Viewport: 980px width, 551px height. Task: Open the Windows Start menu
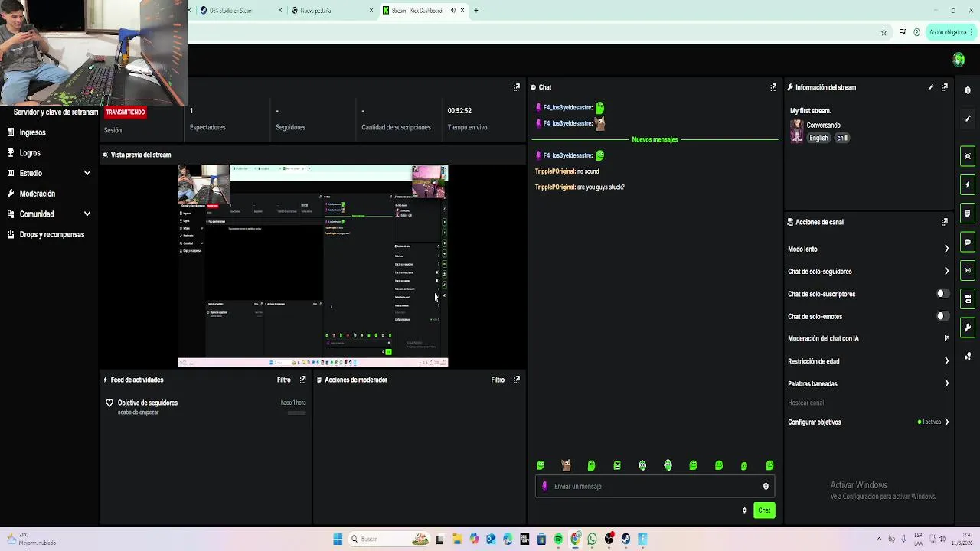pos(338,540)
